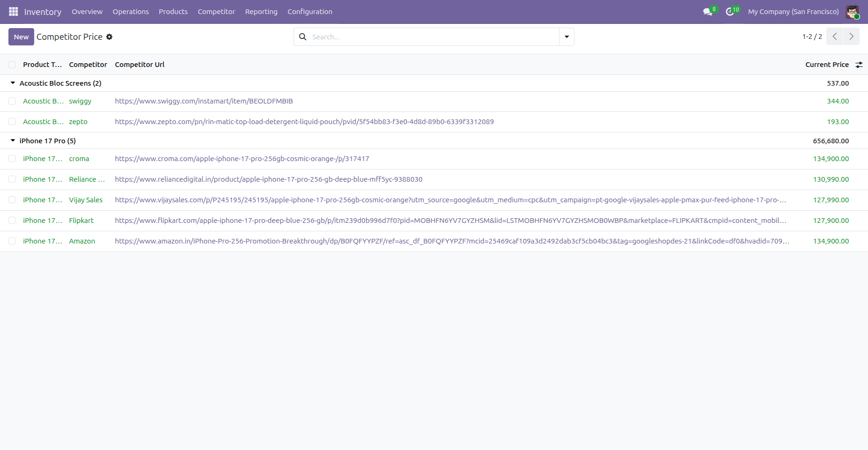Open the Operations menu
Screen dimensions: 868x450
(x=131, y=12)
